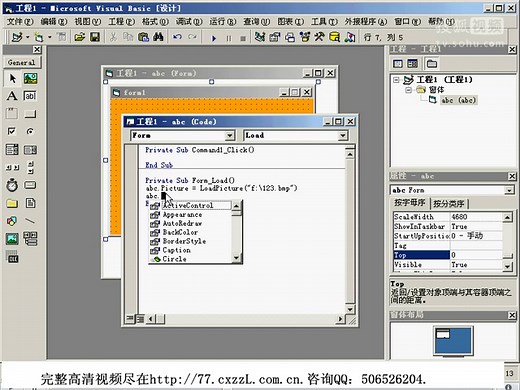Select the ListBox tool
Screen dimensions: 520x390
pyautogui.click(x=30, y=150)
